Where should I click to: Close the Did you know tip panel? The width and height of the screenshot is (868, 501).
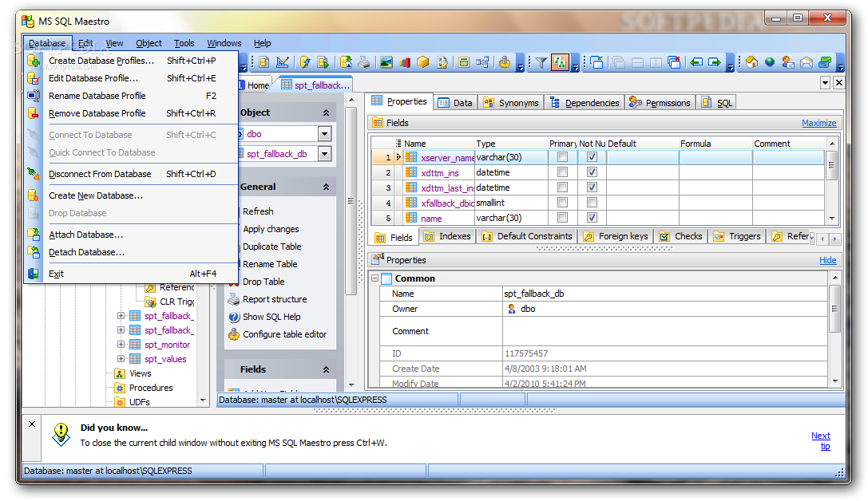click(x=32, y=424)
